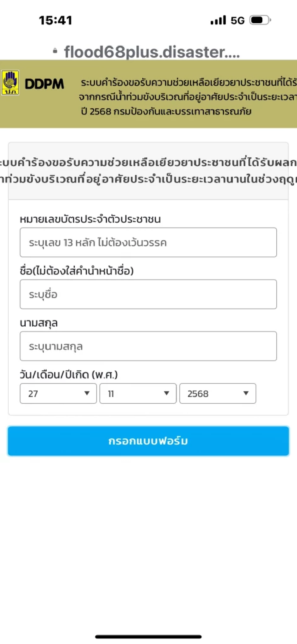This screenshot has height=644, width=297.
Task: Open the day dropdown showing 27
Action: 58,393
